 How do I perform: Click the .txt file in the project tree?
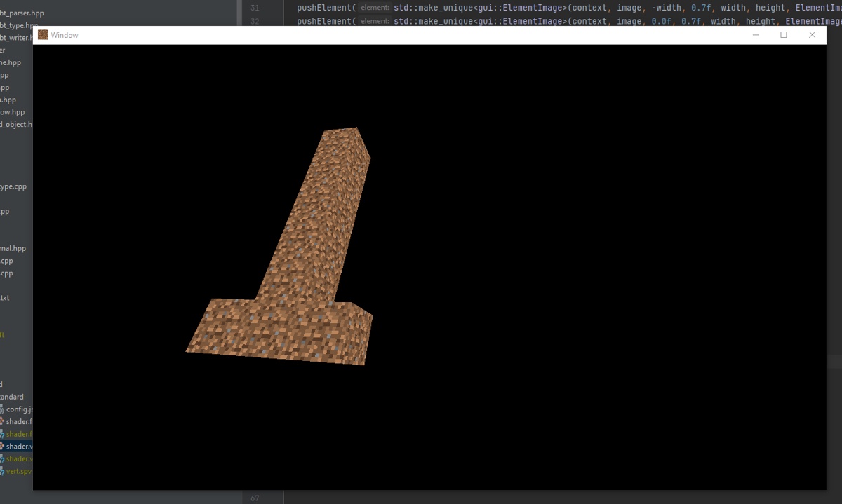click(x=5, y=298)
